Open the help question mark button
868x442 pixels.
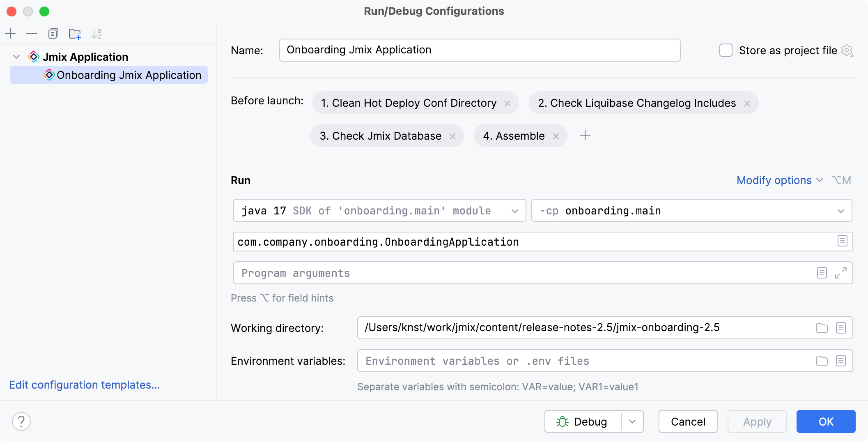pos(21,421)
